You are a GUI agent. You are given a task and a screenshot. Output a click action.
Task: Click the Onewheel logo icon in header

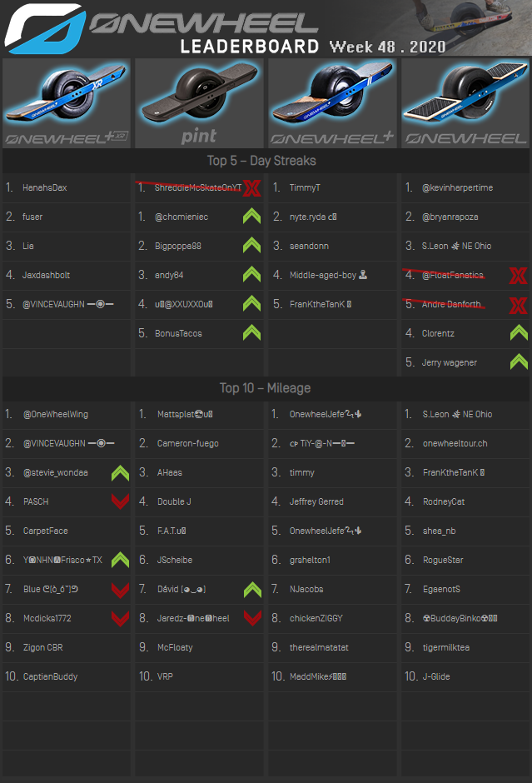coord(45,29)
